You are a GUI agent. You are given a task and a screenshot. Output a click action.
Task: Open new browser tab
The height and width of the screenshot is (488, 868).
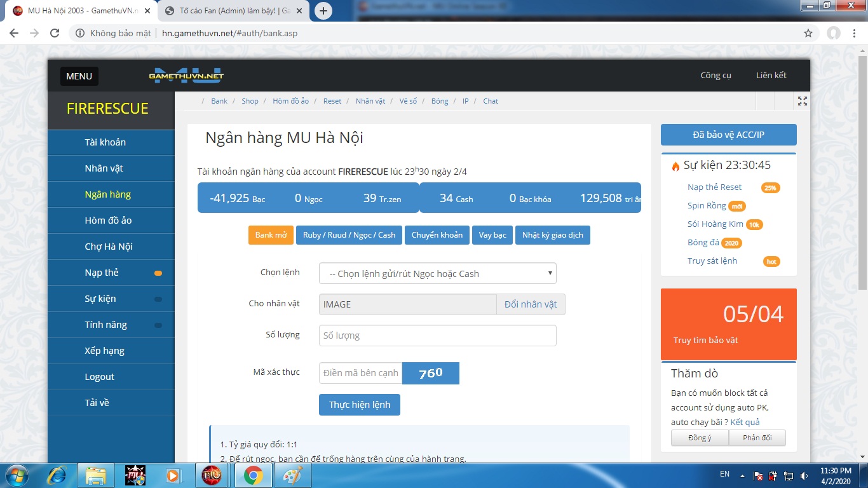click(323, 11)
